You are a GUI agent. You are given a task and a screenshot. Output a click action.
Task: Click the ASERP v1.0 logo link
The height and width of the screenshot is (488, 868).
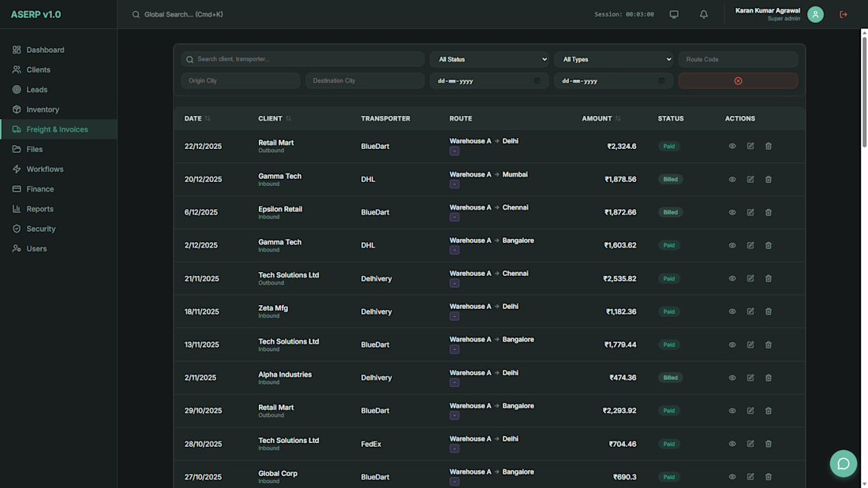(x=36, y=14)
